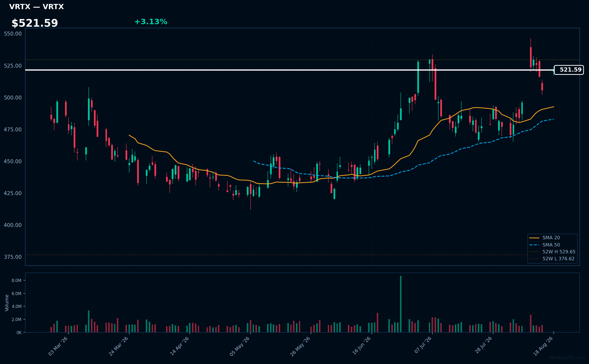Click the 05 May '26 date label
589x364 pixels.
(240, 346)
